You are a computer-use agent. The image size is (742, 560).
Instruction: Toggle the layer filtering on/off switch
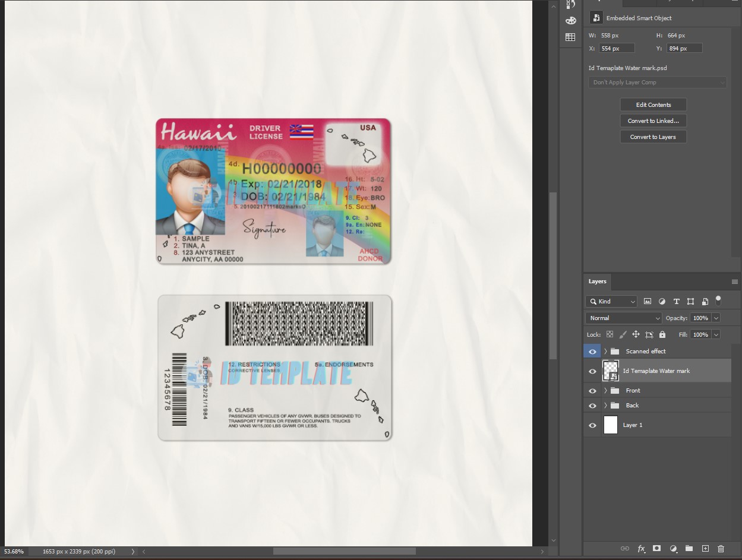718,299
